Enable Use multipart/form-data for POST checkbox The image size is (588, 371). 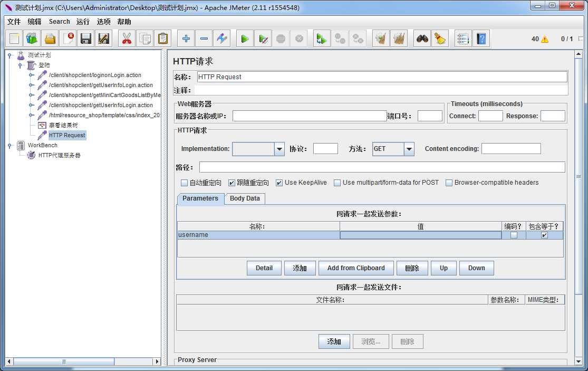pyautogui.click(x=337, y=183)
